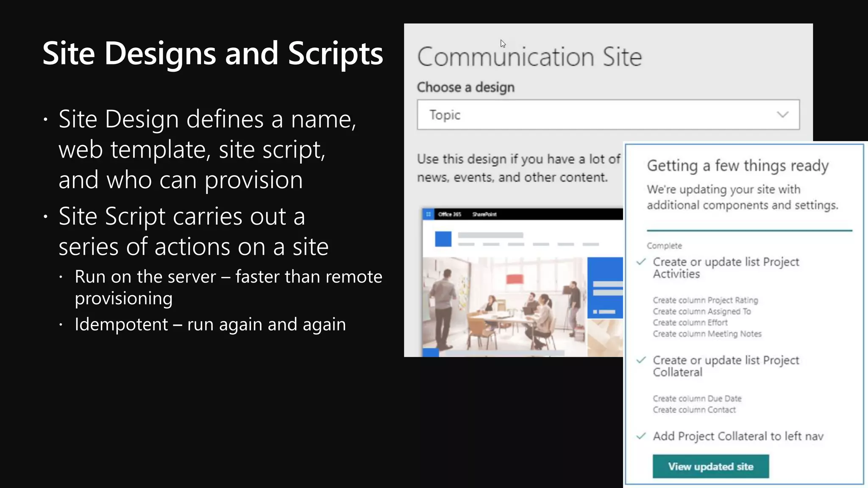The image size is (868, 488).
Task: Click the Communication Site heading
Action: point(529,57)
